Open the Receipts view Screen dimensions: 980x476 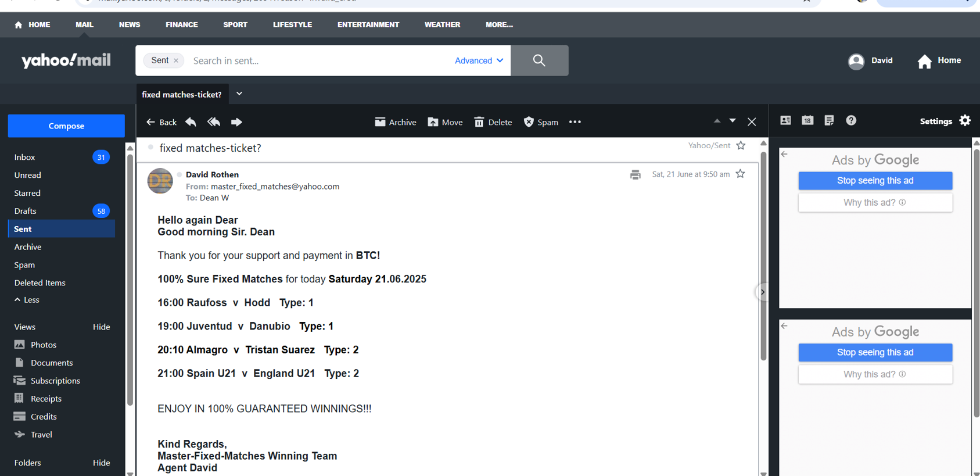point(38,399)
